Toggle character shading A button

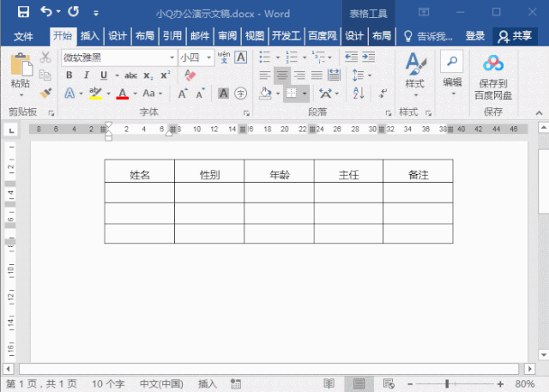pos(223,93)
